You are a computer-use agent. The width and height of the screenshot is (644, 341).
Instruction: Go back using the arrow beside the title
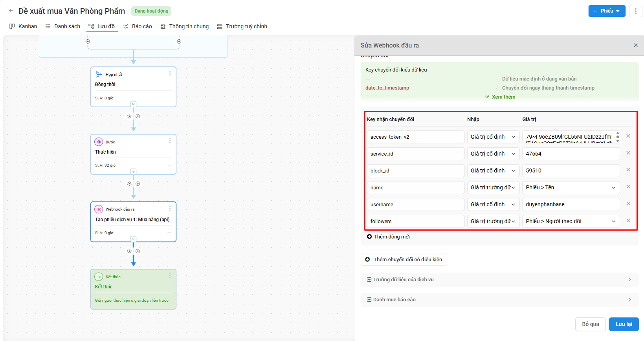tap(11, 11)
